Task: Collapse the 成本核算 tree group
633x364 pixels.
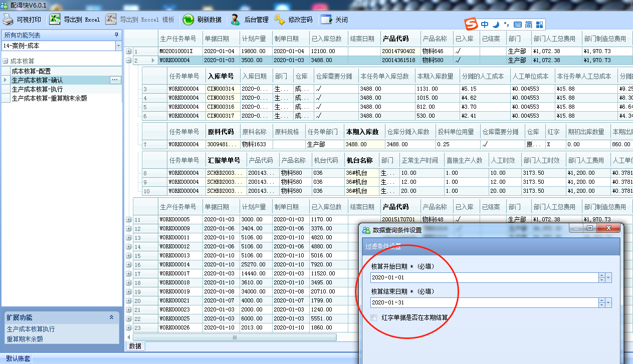Action: (5, 61)
